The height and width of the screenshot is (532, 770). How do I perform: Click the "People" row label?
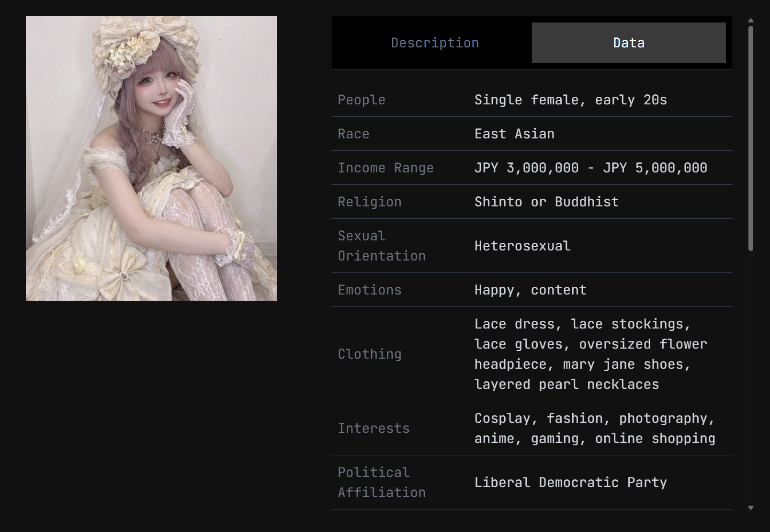(362, 100)
